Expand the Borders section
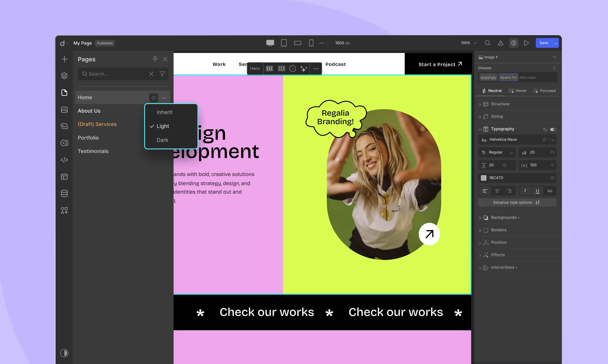 (481, 230)
